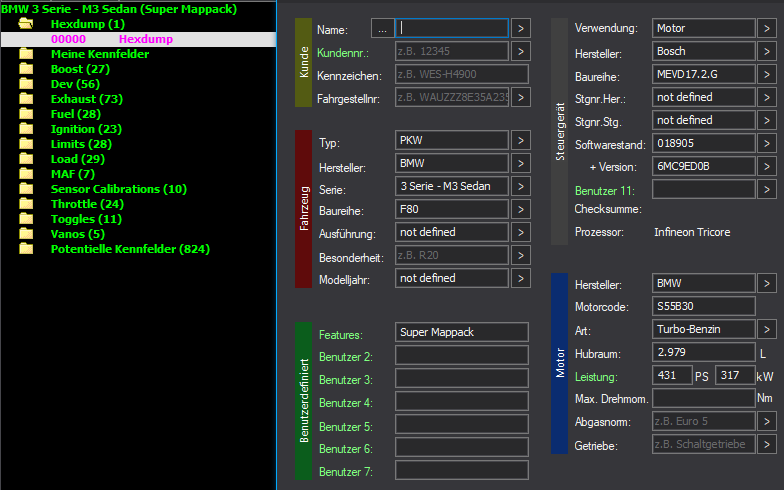Select the Exhaust (73) tree label

point(86,99)
